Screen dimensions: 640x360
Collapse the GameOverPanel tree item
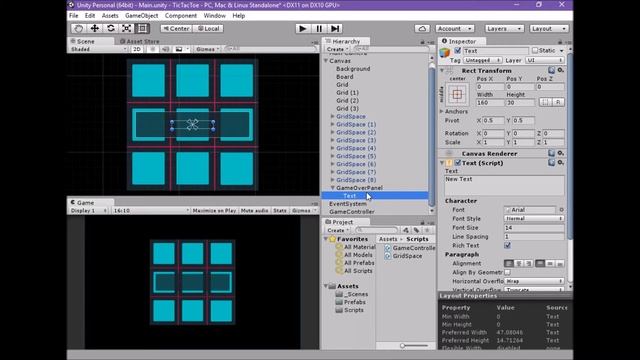[333, 188]
